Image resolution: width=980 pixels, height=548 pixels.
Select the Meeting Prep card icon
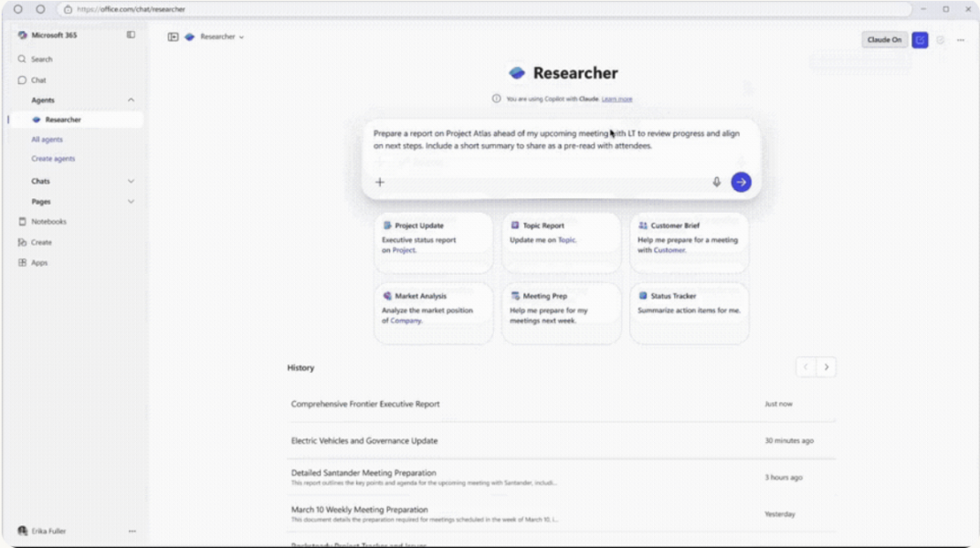[516, 295]
